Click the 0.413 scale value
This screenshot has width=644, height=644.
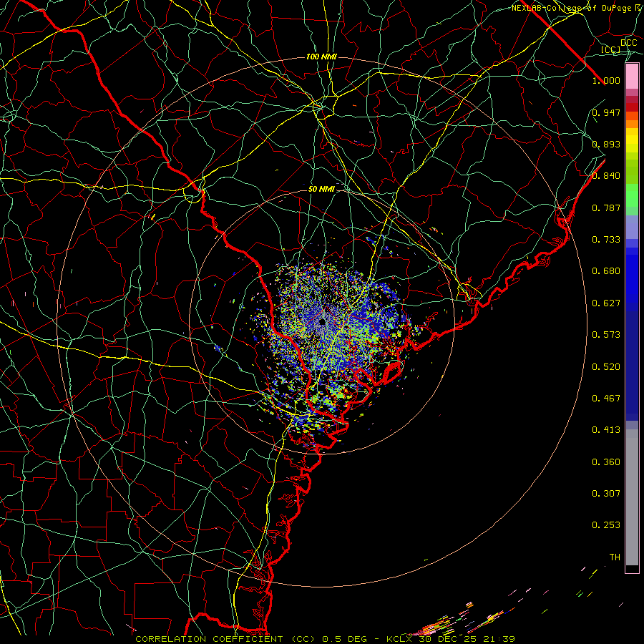coord(606,430)
